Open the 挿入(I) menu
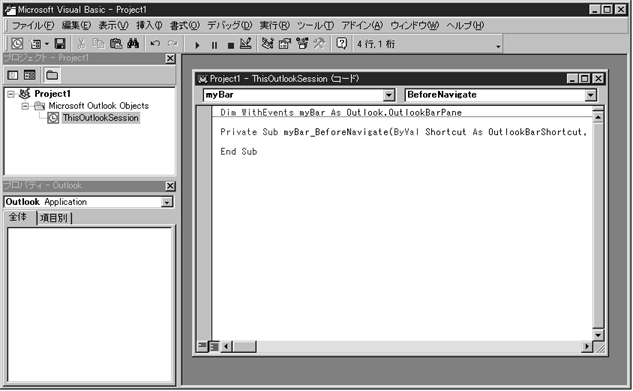This screenshot has width=633, height=391. [149, 25]
